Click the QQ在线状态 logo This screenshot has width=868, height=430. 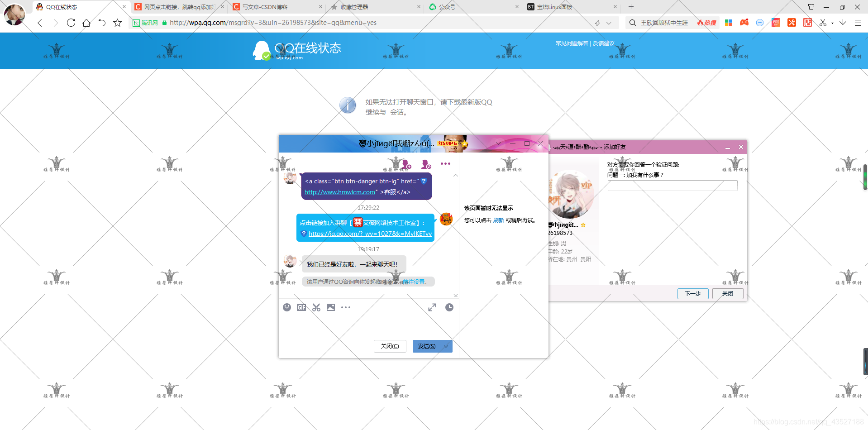(297, 50)
